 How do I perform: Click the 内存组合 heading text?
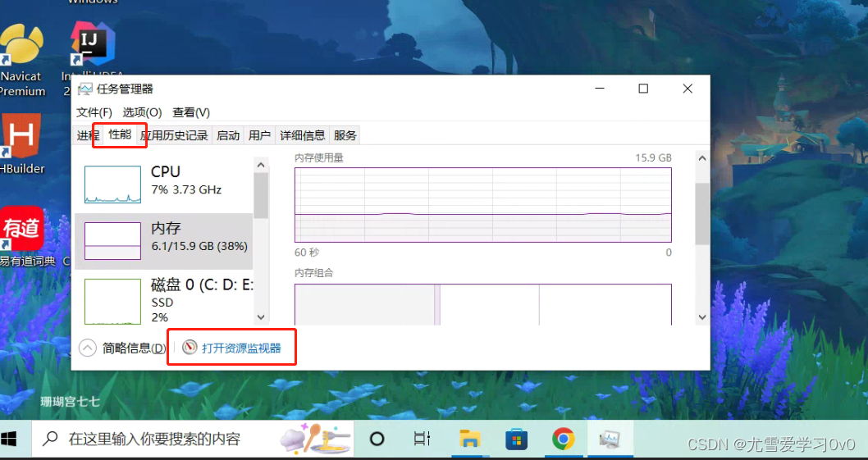click(x=314, y=273)
